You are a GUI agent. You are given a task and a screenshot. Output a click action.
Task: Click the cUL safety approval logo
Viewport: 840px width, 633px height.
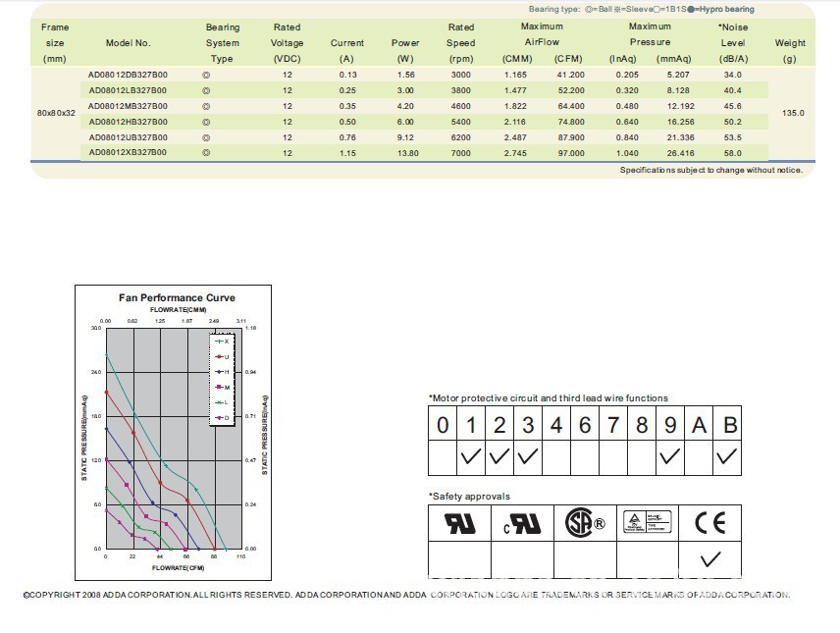[x=522, y=523]
